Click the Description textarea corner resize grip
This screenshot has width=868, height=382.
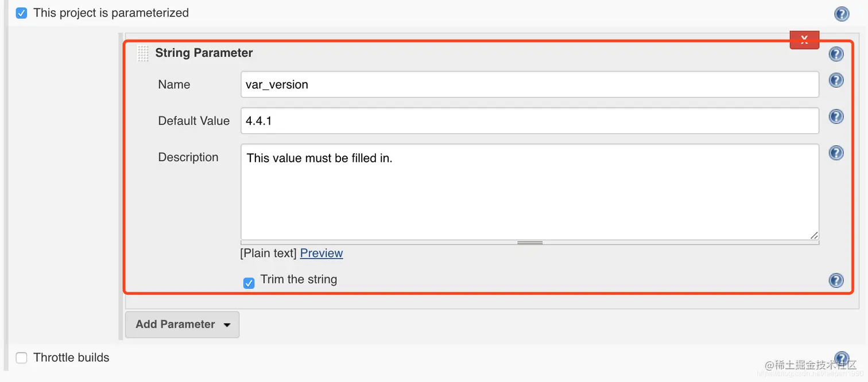[x=814, y=235]
